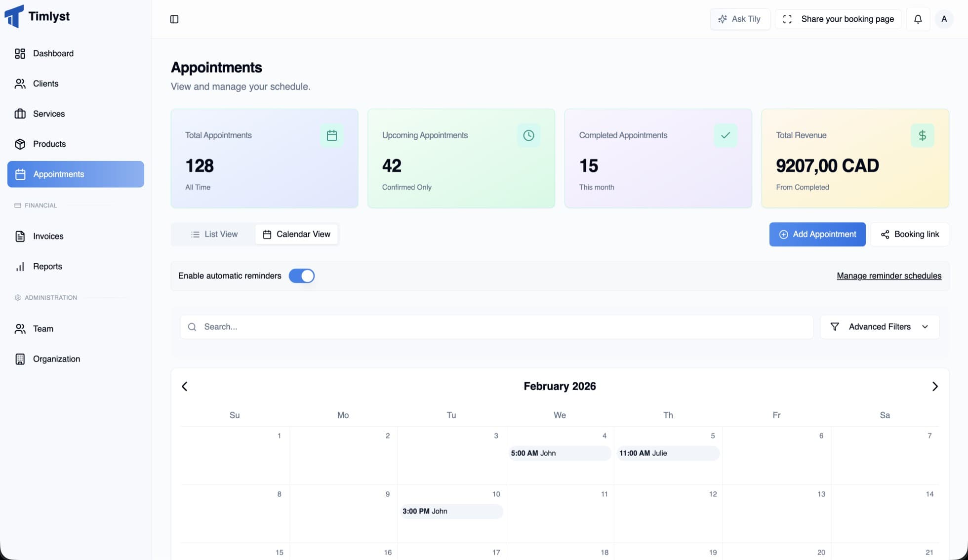Collapse the sidebar using the panel icon
Viewport: 968px width, 560px height.
click(x=174, y=19)
